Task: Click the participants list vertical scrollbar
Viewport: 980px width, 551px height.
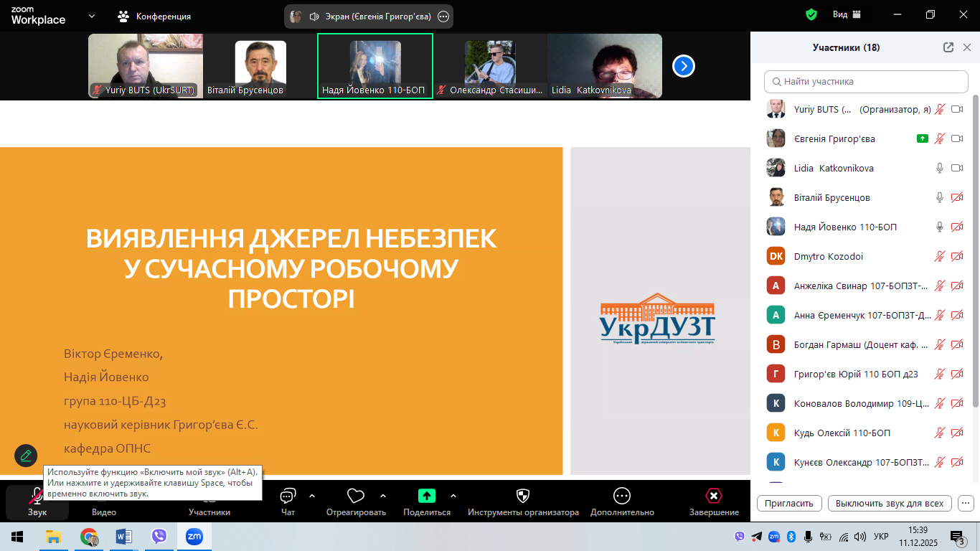Action: coord(975,244)
